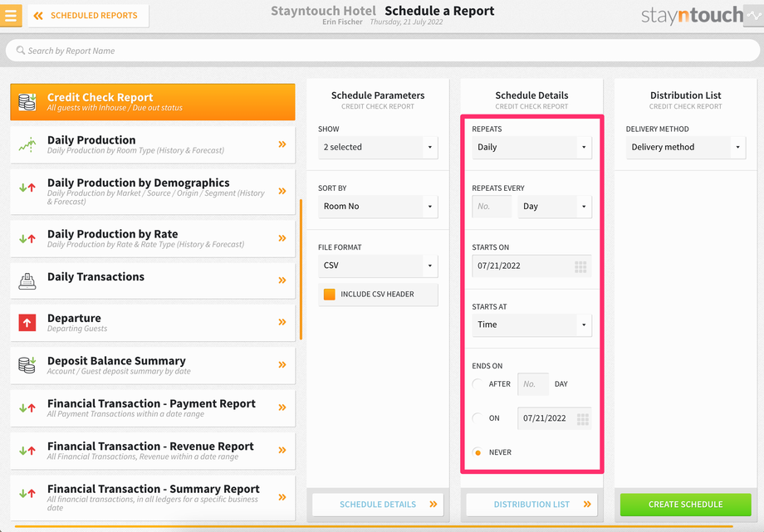Screen dimensions: 764x532
Task: Click the Search by Report Name field
Action: tap(383, 51)
